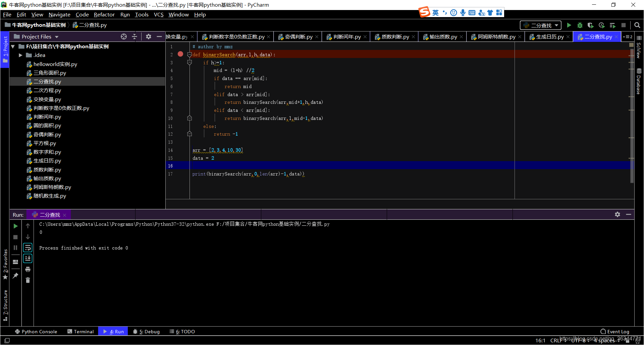Open 7: Structure side panel
This screenshot has height=345, width=644.
tap(5, 305)
